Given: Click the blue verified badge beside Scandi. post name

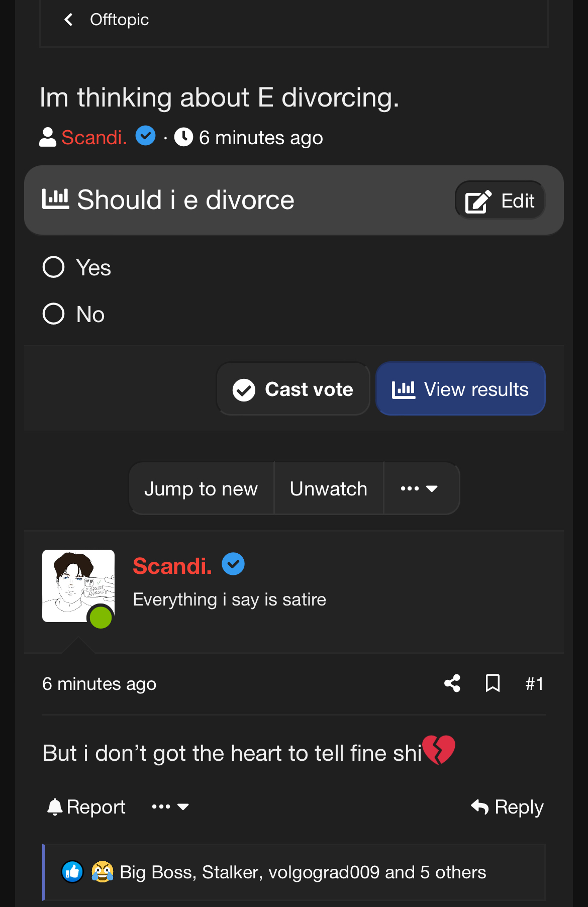Looking at the screenshot, I should (x=233, y=564).
